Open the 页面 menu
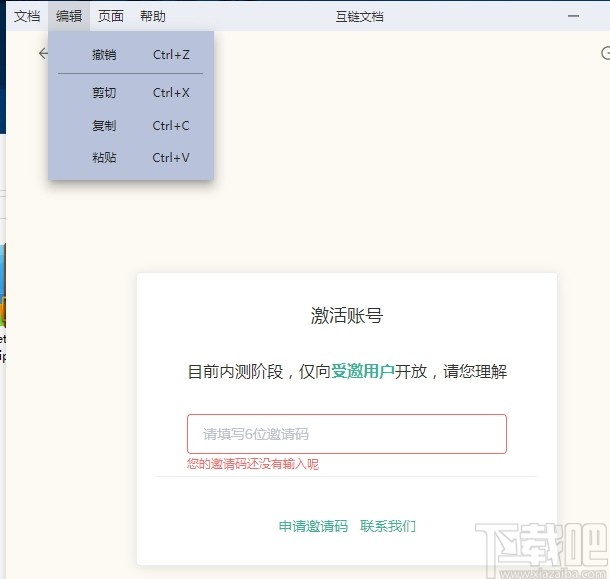 pos(111,16)
